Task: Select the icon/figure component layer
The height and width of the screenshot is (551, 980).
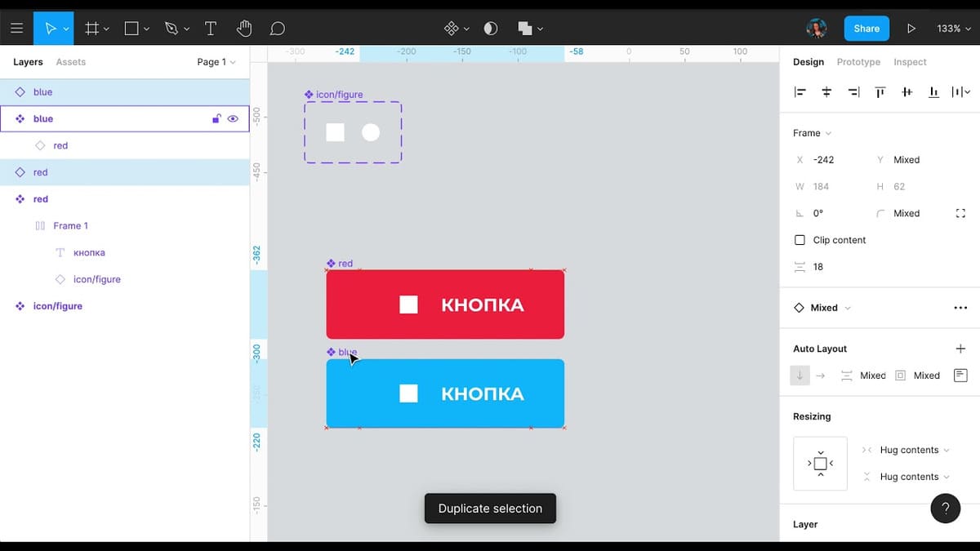Action: point(57,306)
